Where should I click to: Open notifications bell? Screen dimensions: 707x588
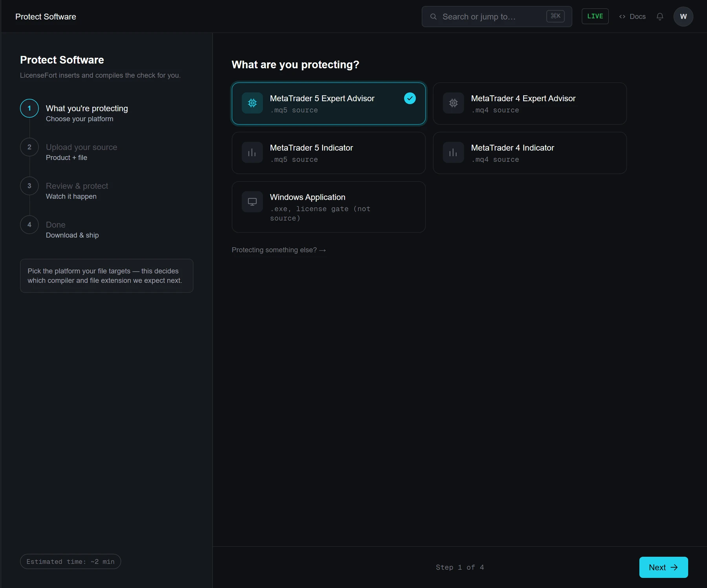tap(660, 16)
